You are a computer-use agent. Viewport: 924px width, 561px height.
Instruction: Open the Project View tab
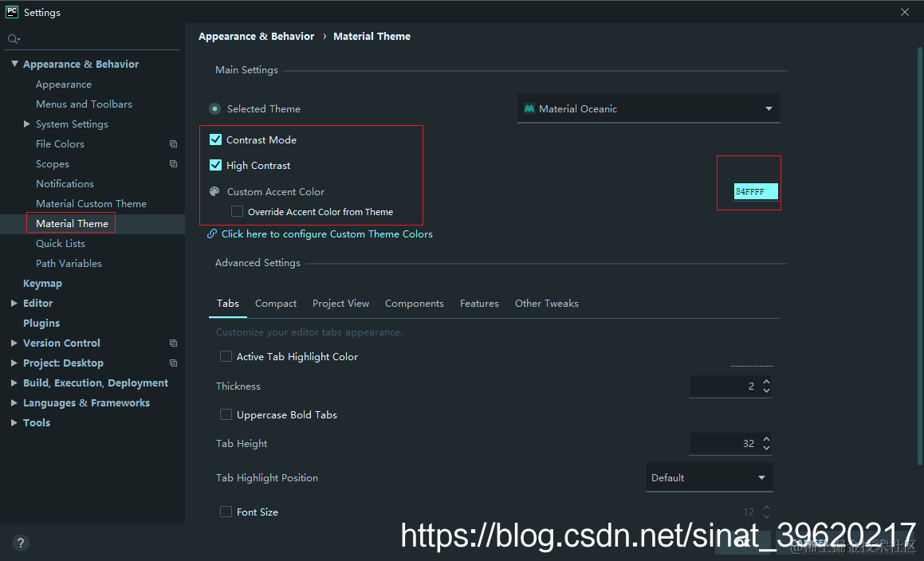(x=340, y=304)
